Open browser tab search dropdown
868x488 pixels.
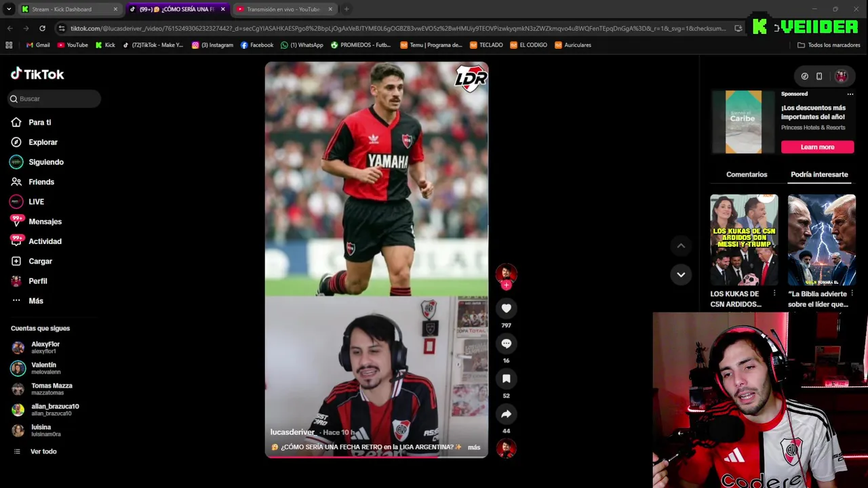tap(9, 9)
